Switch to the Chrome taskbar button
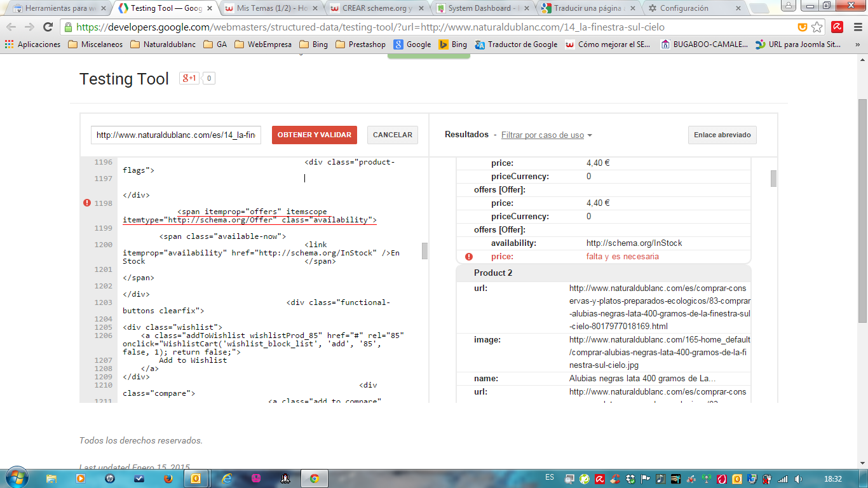The height and width of the screenshot is (488, 868). click(x=315, y=478)
